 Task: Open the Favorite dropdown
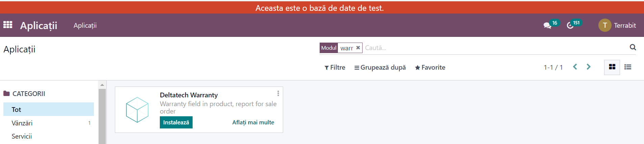(x=430, y=67)
